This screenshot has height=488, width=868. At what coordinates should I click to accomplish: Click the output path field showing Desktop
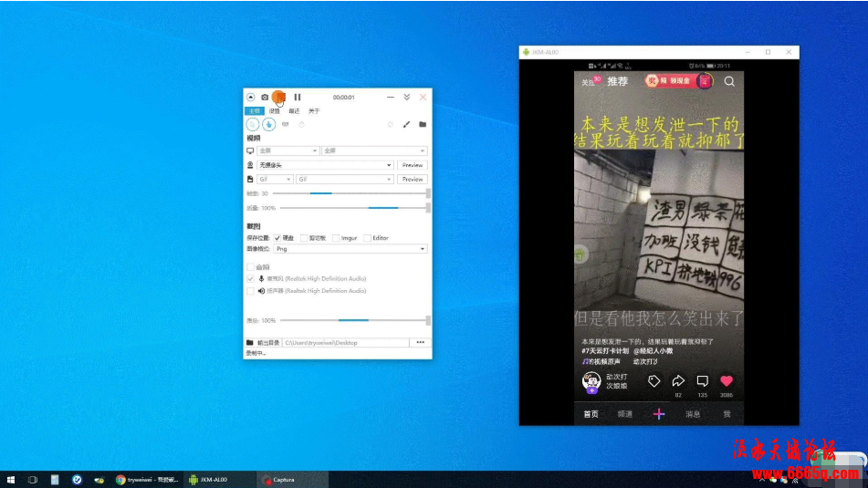pyautogui.click(x=346, y=343)
